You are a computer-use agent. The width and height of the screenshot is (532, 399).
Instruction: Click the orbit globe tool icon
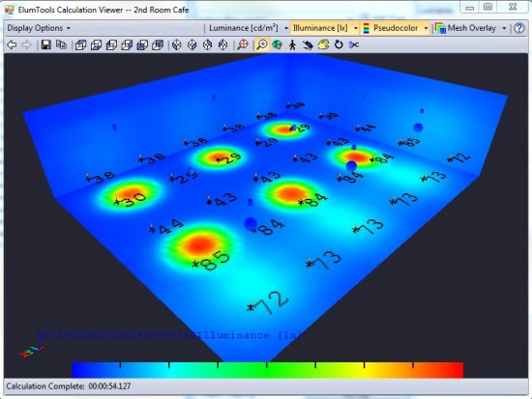[x=278, y=44]
